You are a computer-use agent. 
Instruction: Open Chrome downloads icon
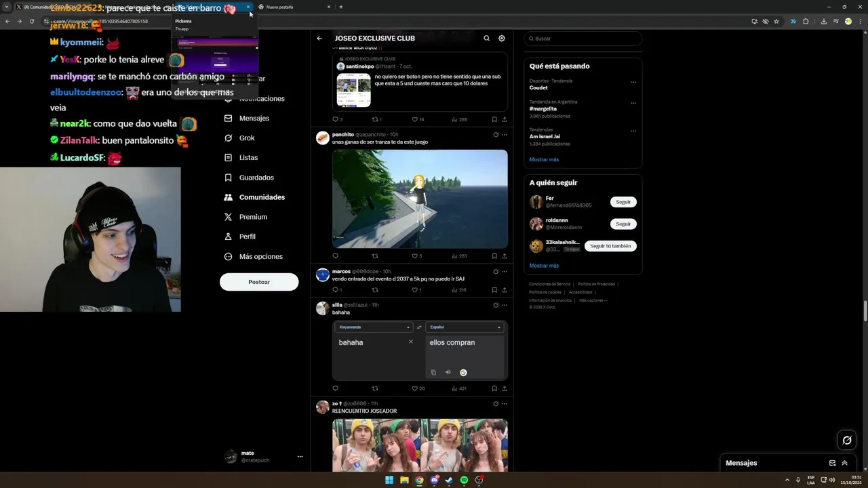tap(823, 21)
